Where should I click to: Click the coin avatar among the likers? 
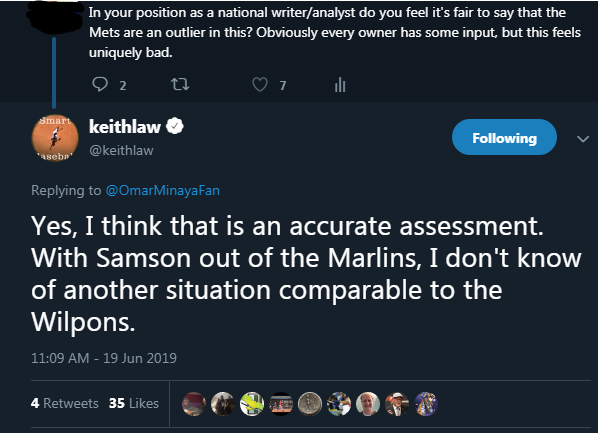click(310, 404)
